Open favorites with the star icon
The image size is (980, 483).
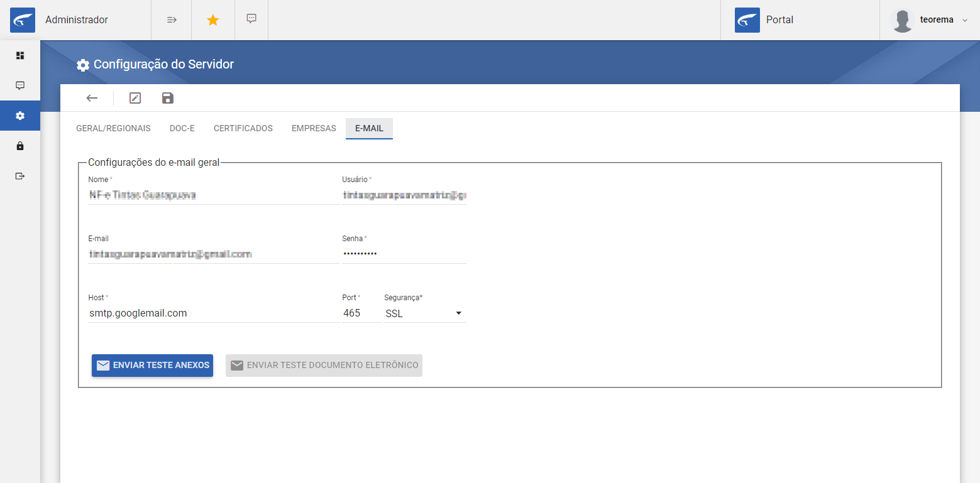click(x=213, y=20)
